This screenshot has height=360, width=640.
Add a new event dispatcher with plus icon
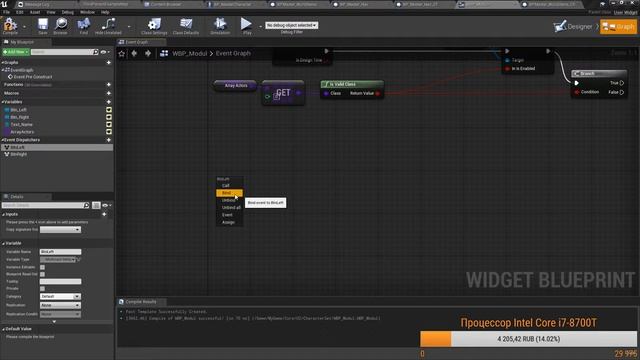pos(109,140)
